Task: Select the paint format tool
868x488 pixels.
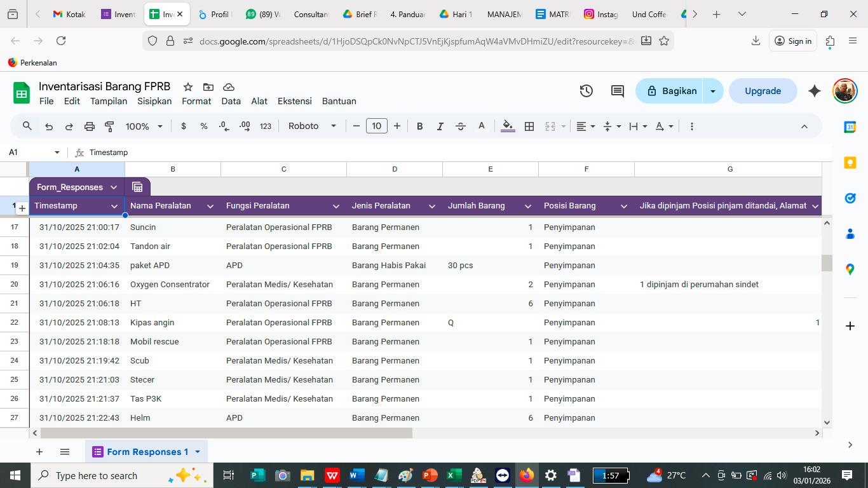Action: [x=109, y=126]
